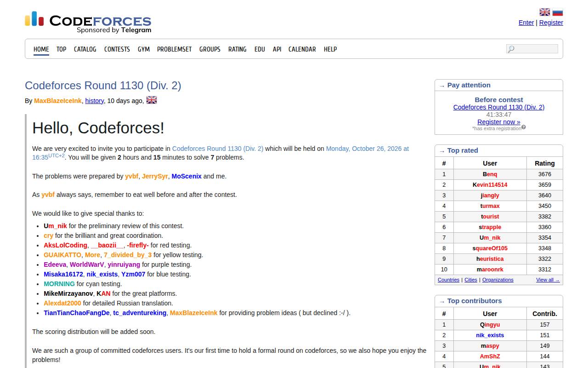Screen dimensions: 588x368
Task: Open the TOP menu item
Action: coord(62,49)
